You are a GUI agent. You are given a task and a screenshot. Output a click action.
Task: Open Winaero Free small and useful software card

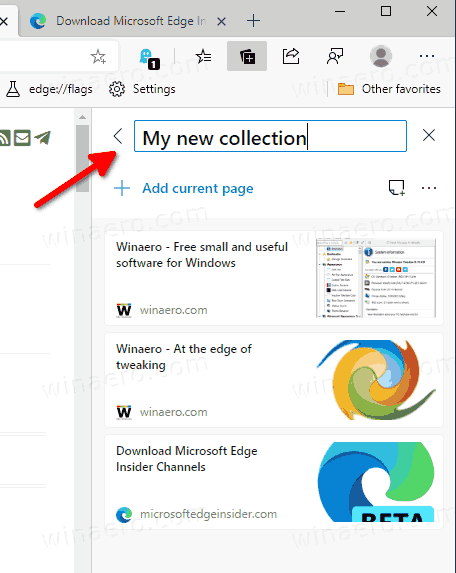(x=274, y=278)
